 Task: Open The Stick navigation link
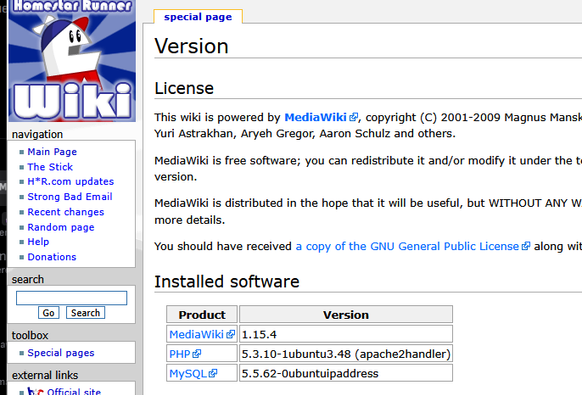(x=50, y=167)
